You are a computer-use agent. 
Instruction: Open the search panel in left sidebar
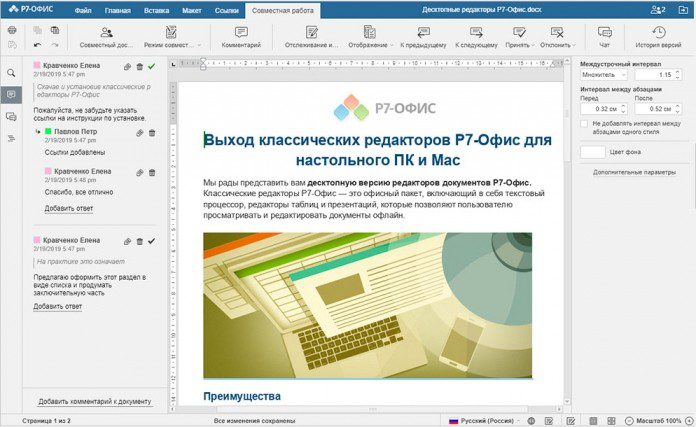pyautogui.click(x=12, y=73)
